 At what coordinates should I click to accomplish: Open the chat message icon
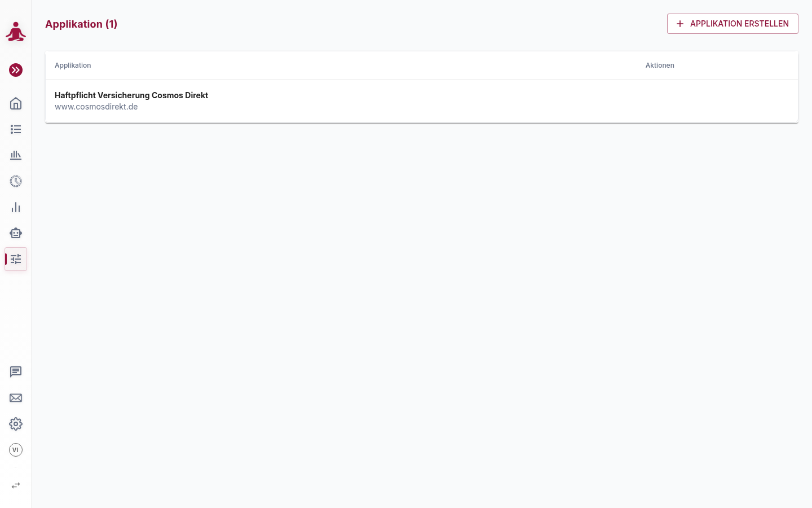(x=16, y=372)
